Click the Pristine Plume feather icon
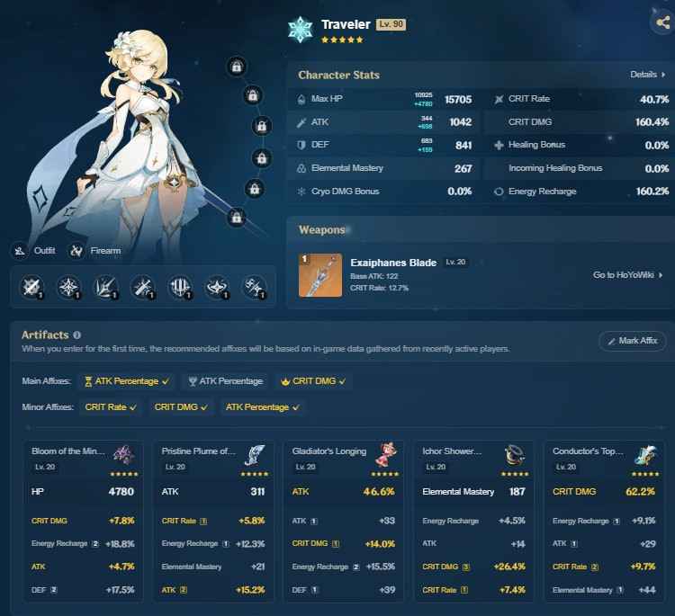Image resolution: width=675 pixels, height=616 pixels. point(255,455)
